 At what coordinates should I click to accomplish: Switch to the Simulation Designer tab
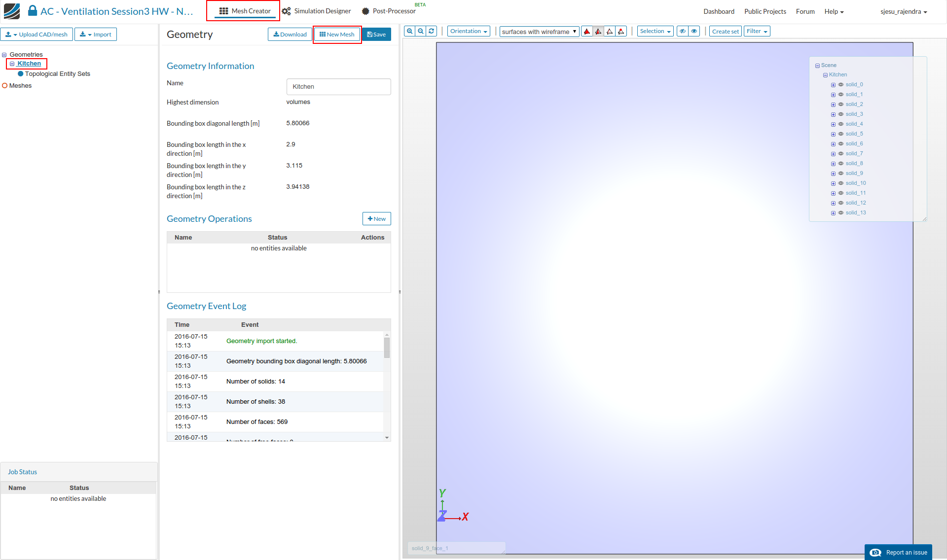pyautogui.click(x=317, y=11)
